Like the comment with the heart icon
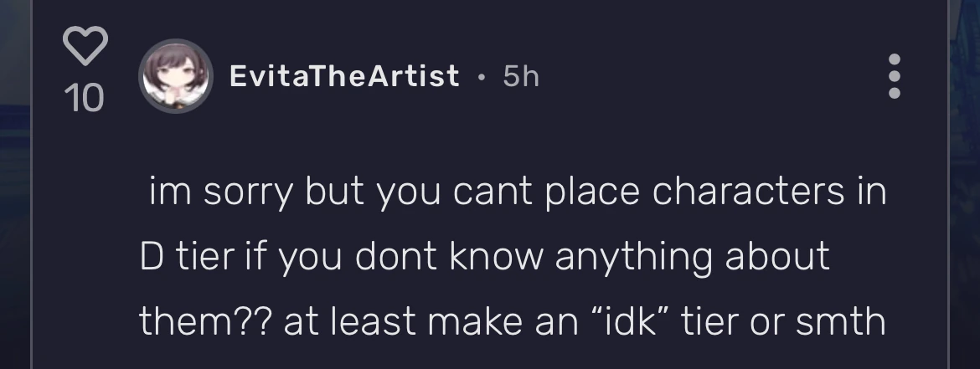This screenshot has height=369, width=980. (x=85, y=46)
